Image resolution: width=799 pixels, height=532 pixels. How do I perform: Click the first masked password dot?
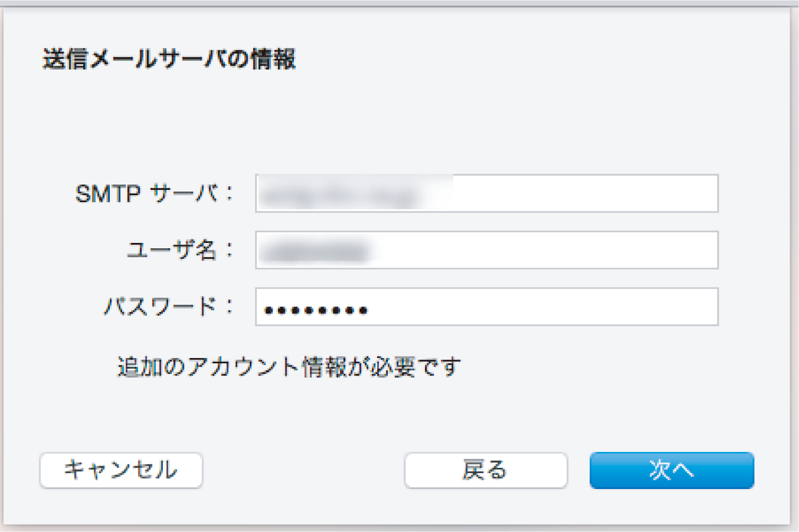pos(268,310)
